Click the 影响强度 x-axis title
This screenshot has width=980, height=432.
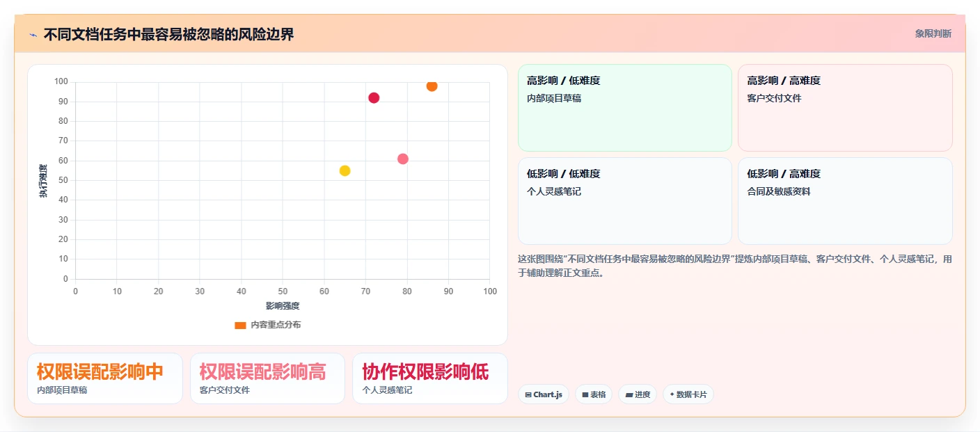[x=283, y=306]
